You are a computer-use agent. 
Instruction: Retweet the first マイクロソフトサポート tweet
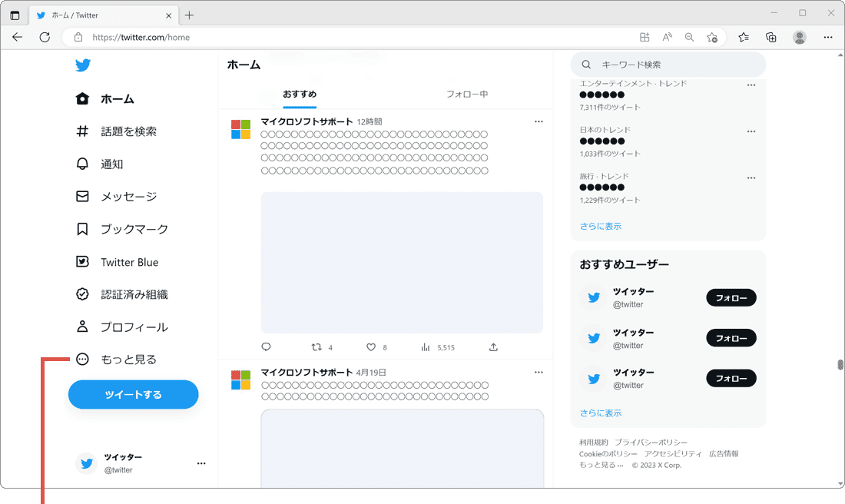[x=316, y=347]
